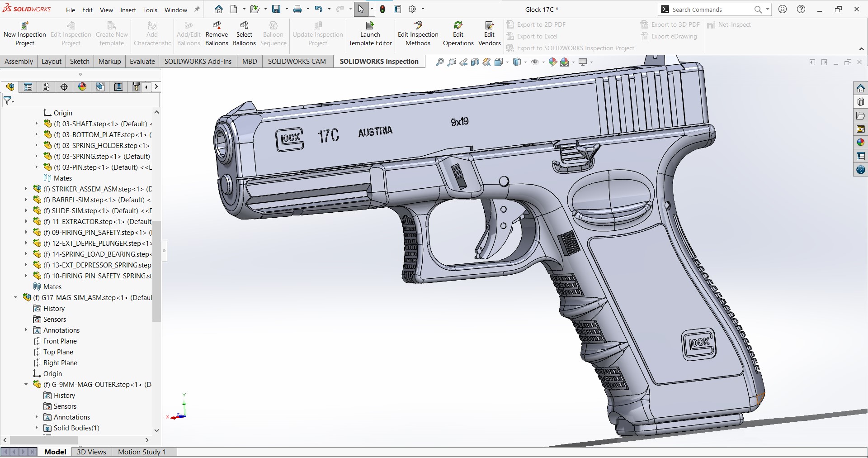Image resolution: width=868 pixels, height=458 pixels.
Task: Open Edit Vendors
Action: (x=489, y=34)
